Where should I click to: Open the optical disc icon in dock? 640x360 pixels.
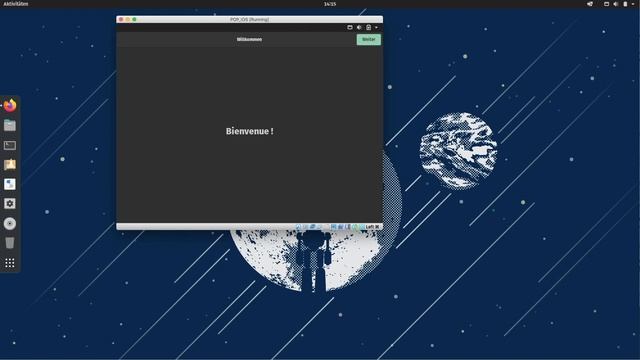click(x=10, y=224)
